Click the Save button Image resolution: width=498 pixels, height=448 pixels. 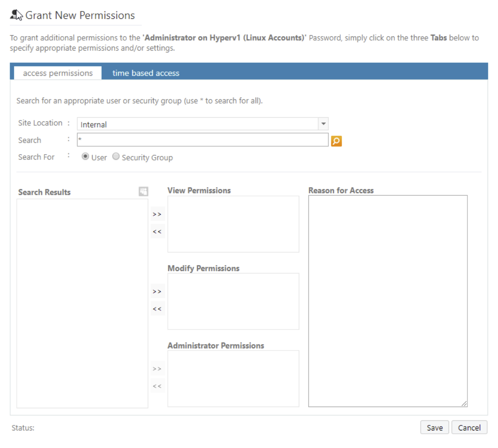[434, 427]
